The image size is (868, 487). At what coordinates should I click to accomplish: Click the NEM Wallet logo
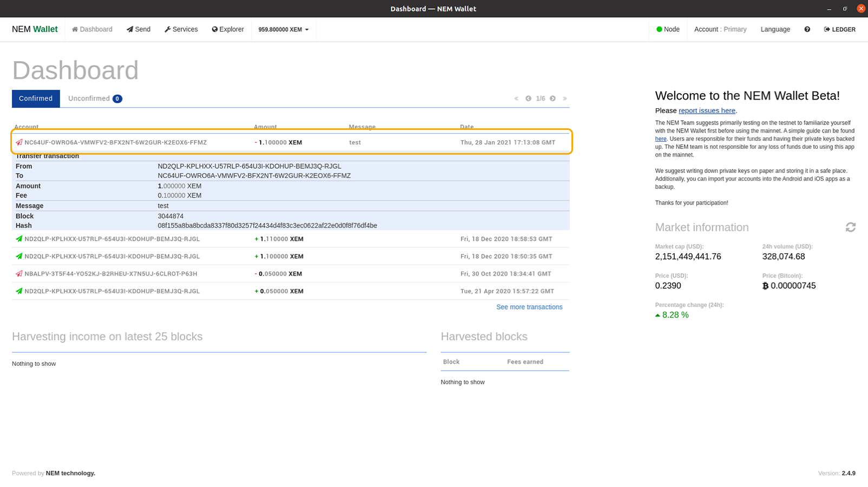pyautogui.click(x=35, y=29)
